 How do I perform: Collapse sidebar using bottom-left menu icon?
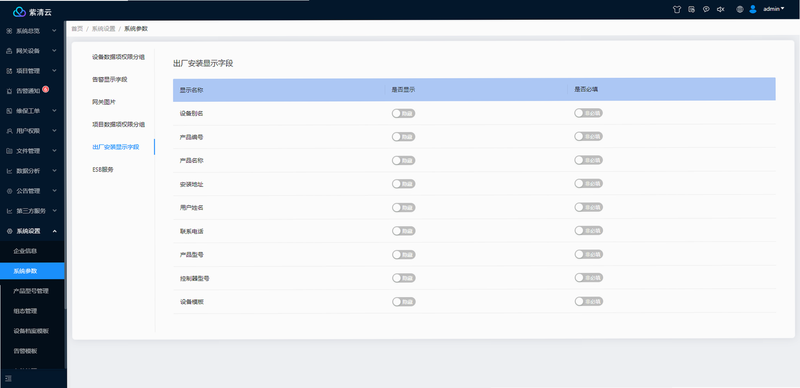(x=8, y=378)
